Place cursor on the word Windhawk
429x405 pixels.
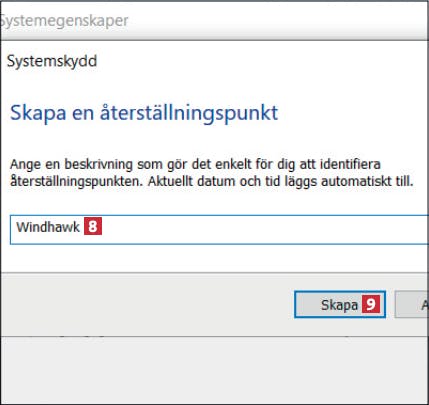(x=48, y=227)
